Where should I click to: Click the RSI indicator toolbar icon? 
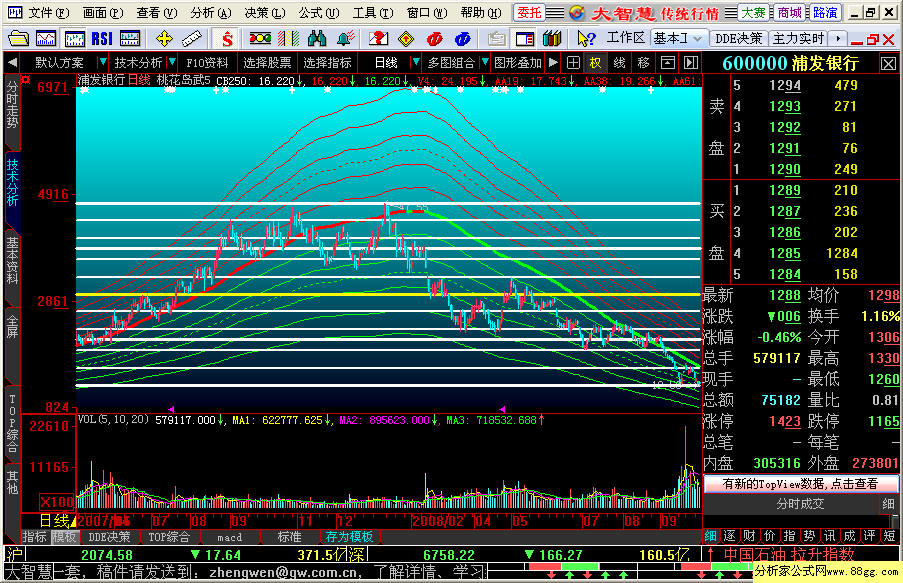pyautogui.click(x=103, y=39)
